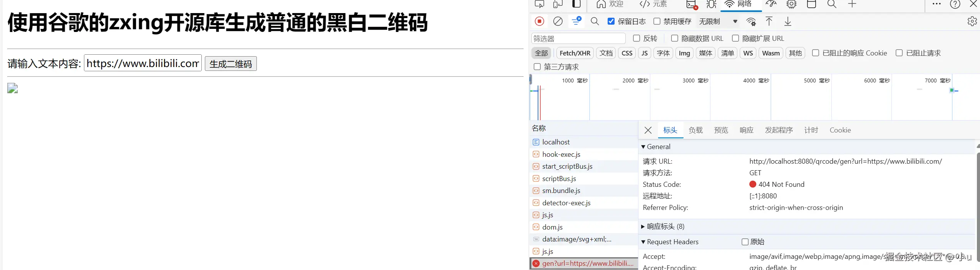Open the Performance gauge icon tab
This screenshot has width=980, height=270.
pos(771,4)
